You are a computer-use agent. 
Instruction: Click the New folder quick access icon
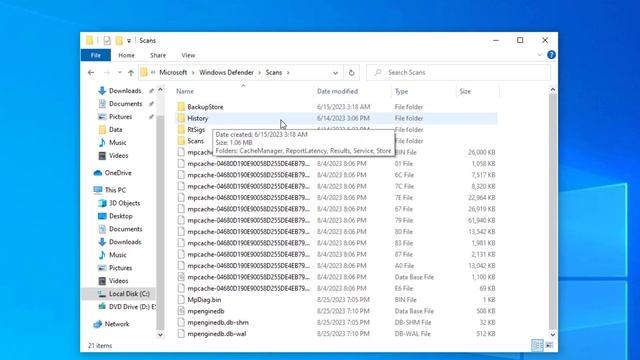tap(119, 40)
